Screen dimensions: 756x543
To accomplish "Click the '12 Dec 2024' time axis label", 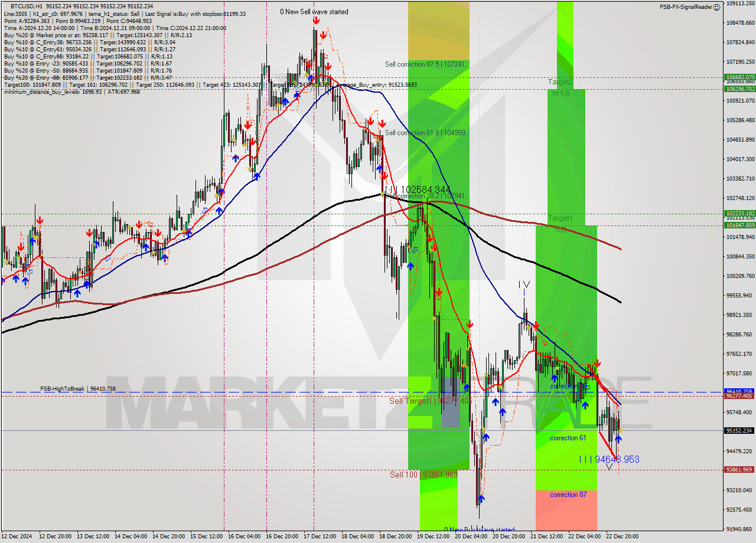I will tap(17, 537).
